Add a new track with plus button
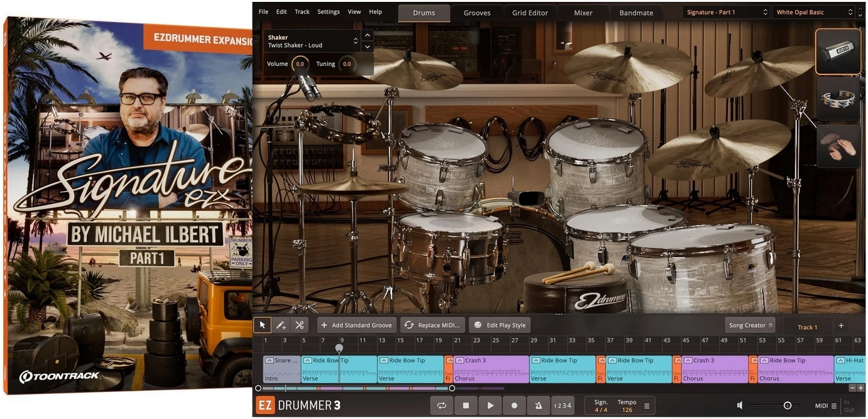The height and width of the screenshot is (419, 868). point(841,325)
